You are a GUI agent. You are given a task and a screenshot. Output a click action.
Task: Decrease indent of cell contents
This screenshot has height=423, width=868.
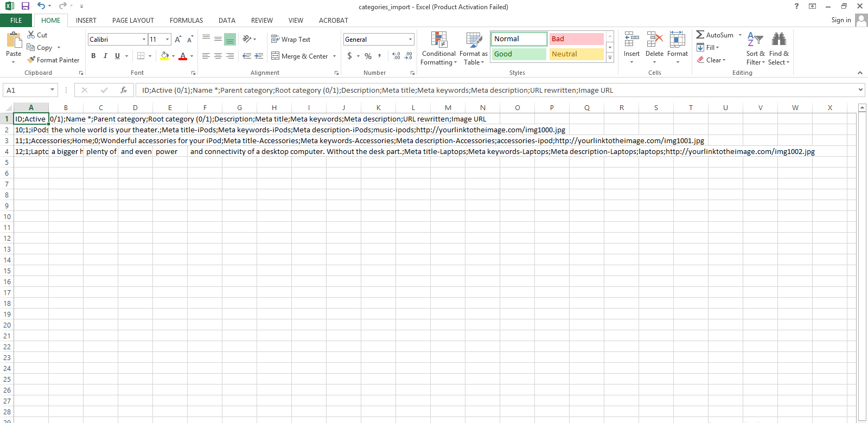pos(247,56)
